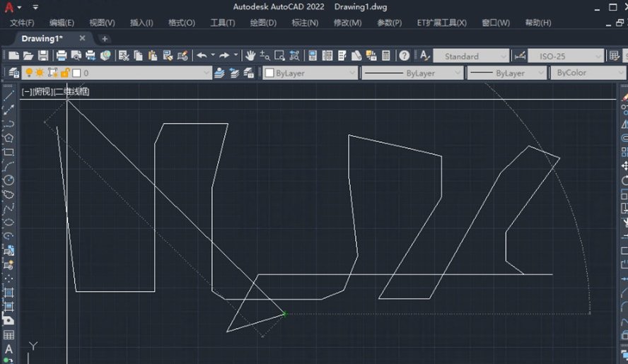Toggle layer 0 freeze sun icon

tap(40, 73)
